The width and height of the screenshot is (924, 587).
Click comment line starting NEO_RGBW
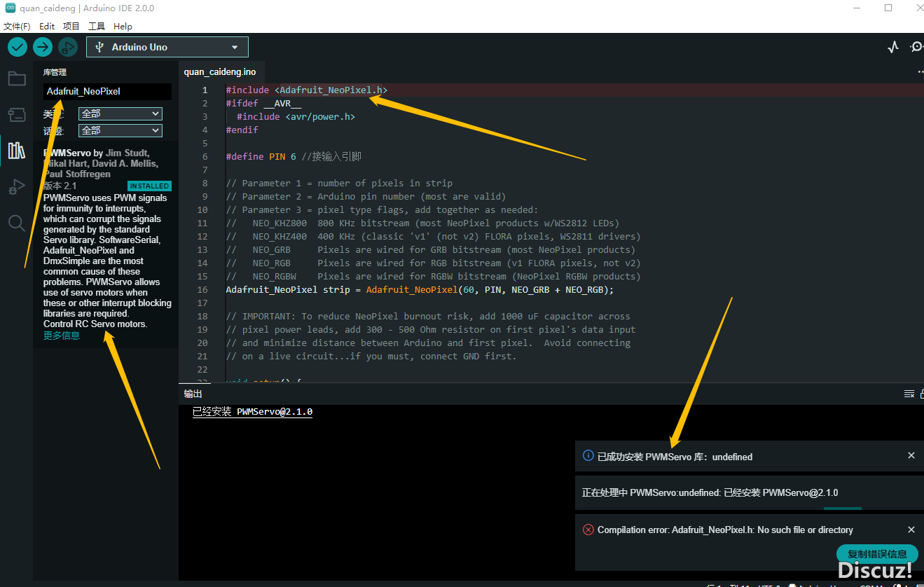pos(433,277)
